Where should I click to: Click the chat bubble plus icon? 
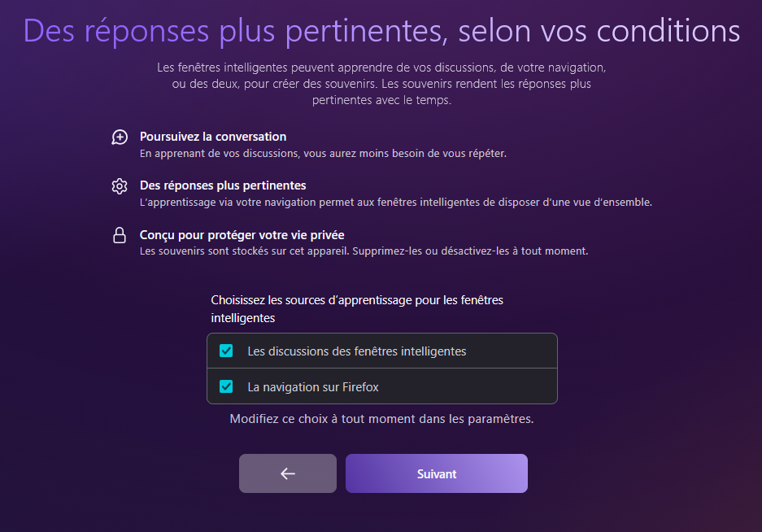point(120,137)
